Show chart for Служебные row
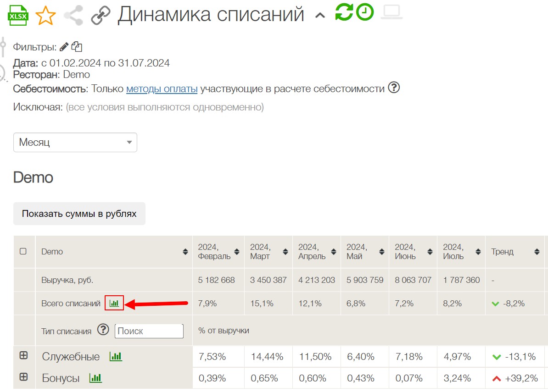The width and height of the screenshot is (548, 392). click(x=116, y=356)
